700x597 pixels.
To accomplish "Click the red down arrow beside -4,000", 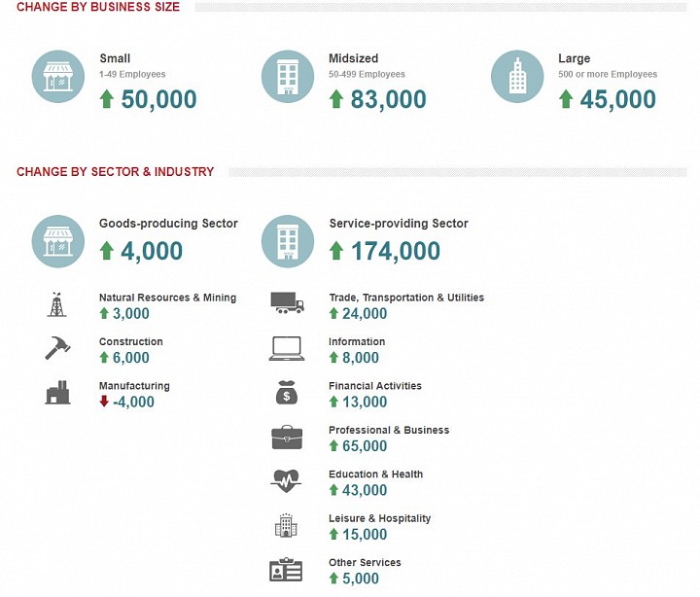I will tap(104, 401).
